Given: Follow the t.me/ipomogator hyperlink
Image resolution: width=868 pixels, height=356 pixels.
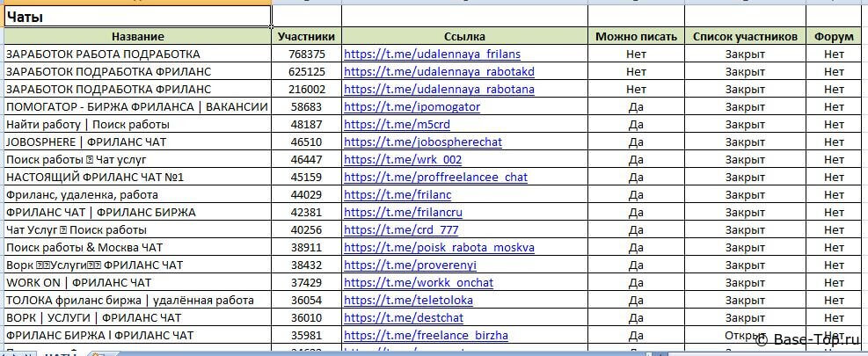Looking at the screenshot, I should pos(412,107).
